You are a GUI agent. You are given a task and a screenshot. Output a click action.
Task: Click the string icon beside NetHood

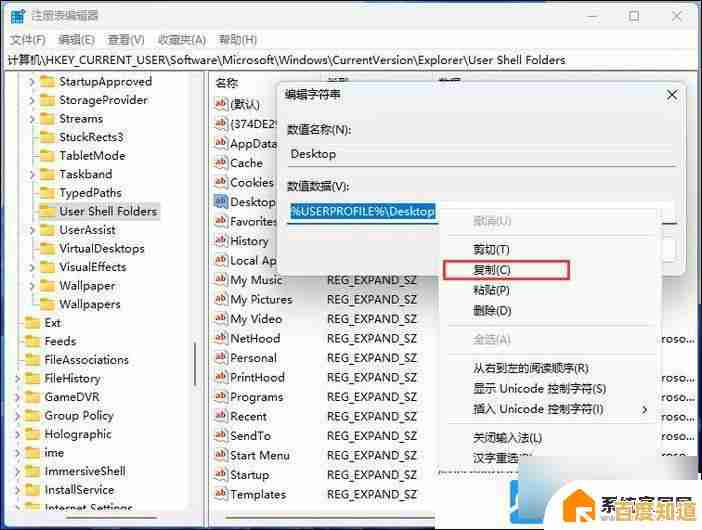221,338
